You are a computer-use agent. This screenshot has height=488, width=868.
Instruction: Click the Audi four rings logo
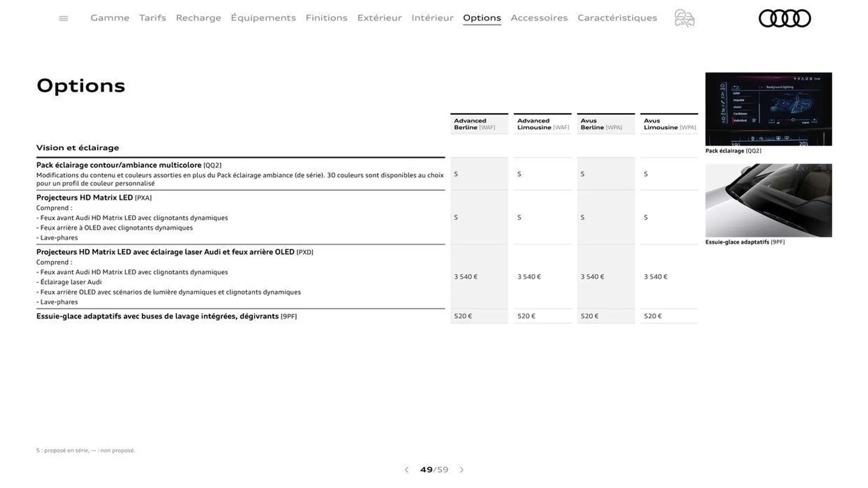tap(784, 19)
